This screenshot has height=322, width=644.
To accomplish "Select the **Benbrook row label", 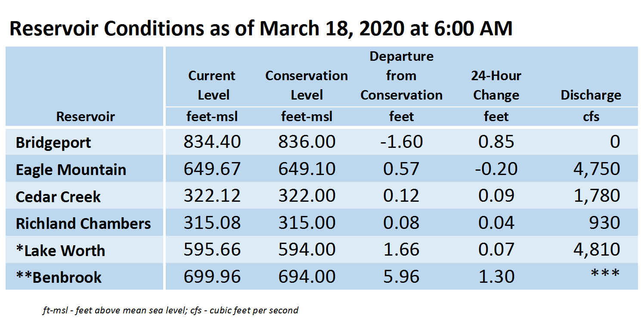I will coord(84,276).
